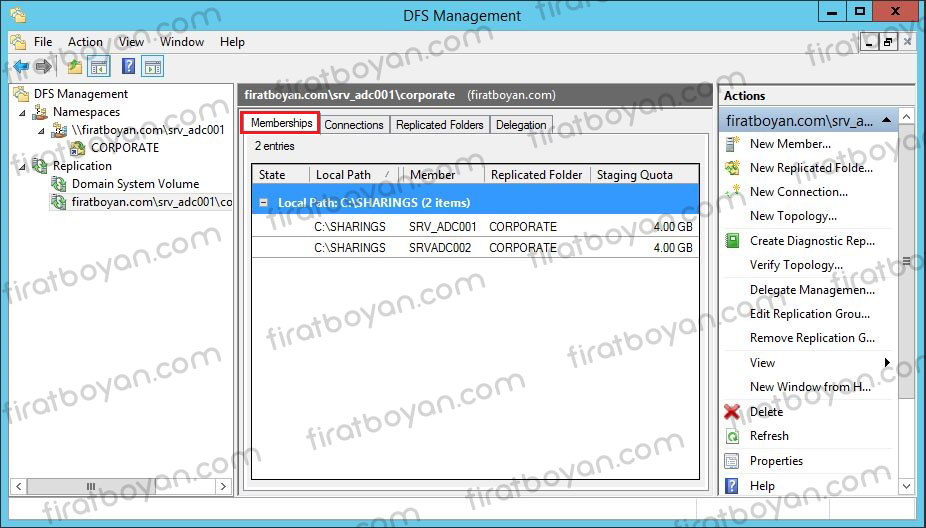Image resolution: width=926 pixels, height=528 pixels.
Task: Click the DFS Management root node icon
Action: [x=22, y=93]
